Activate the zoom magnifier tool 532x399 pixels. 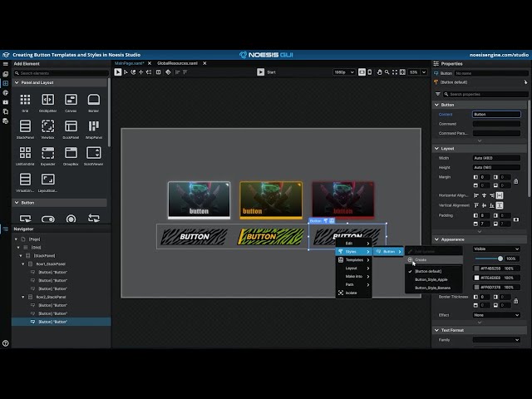click(x=387, y=72)
